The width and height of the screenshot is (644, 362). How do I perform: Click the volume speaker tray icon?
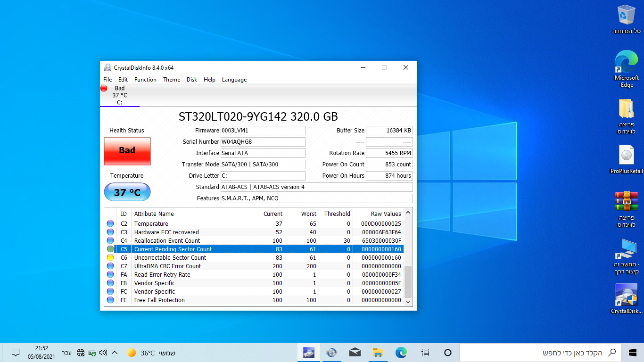tap(103, 353)
